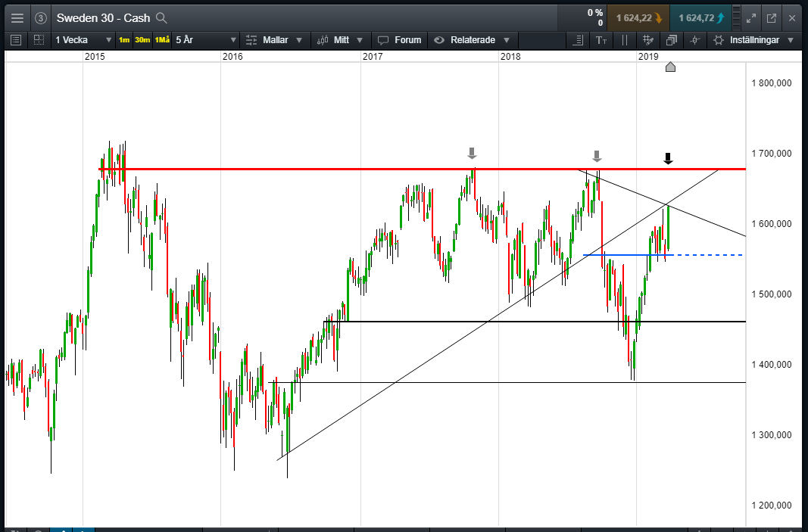Click the 2017 year label
This screenshot has width=808, height=532.
373,57
